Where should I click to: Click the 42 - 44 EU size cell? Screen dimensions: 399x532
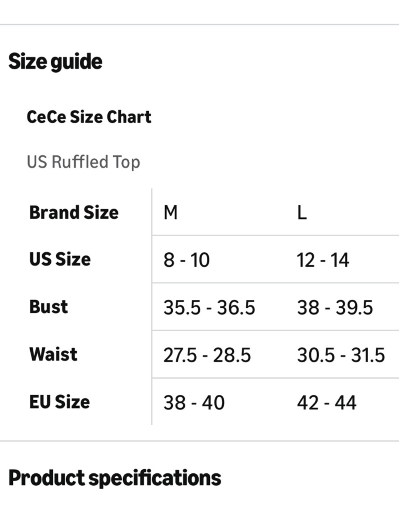pos(326,403)
